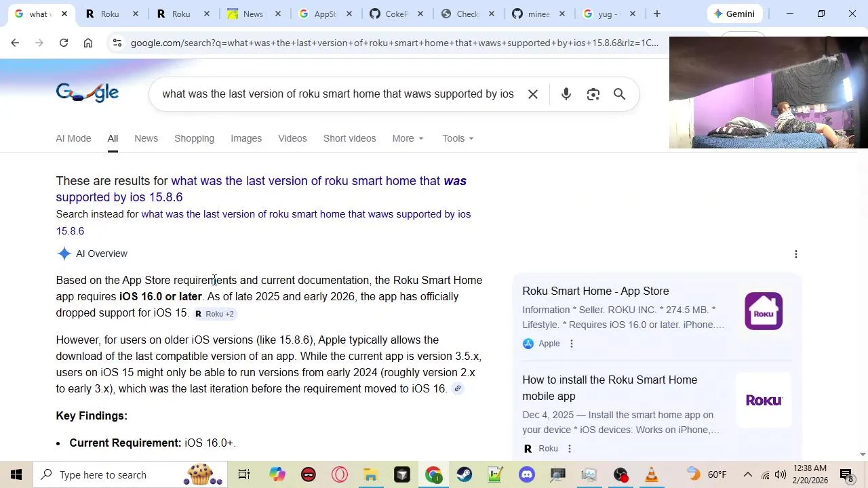Open the volume control in the tray
868x488 pixels.
pos(781,474)
